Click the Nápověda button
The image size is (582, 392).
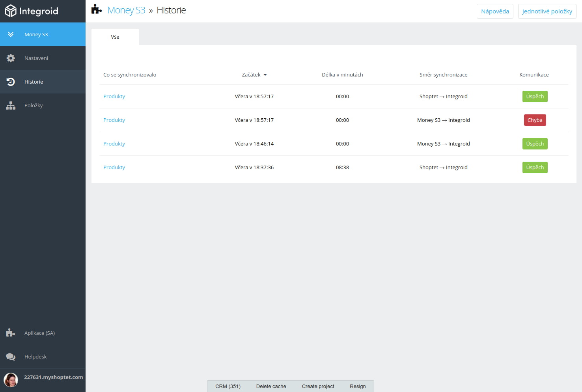(495, 11)
